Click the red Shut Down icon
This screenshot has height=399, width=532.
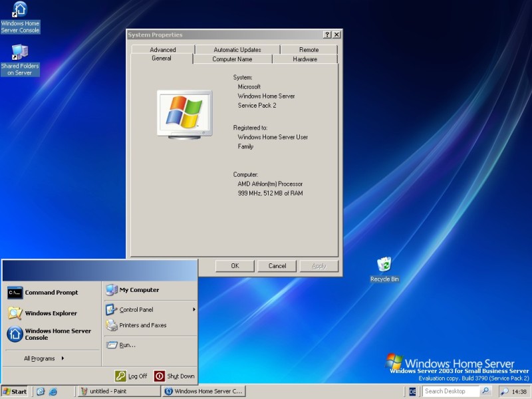pos(160,376)
